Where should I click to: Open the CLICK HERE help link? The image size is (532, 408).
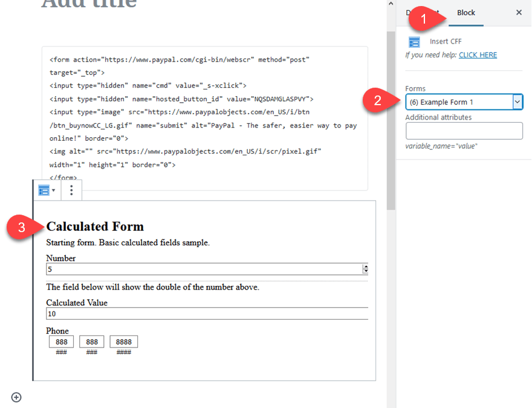point(478,54)
